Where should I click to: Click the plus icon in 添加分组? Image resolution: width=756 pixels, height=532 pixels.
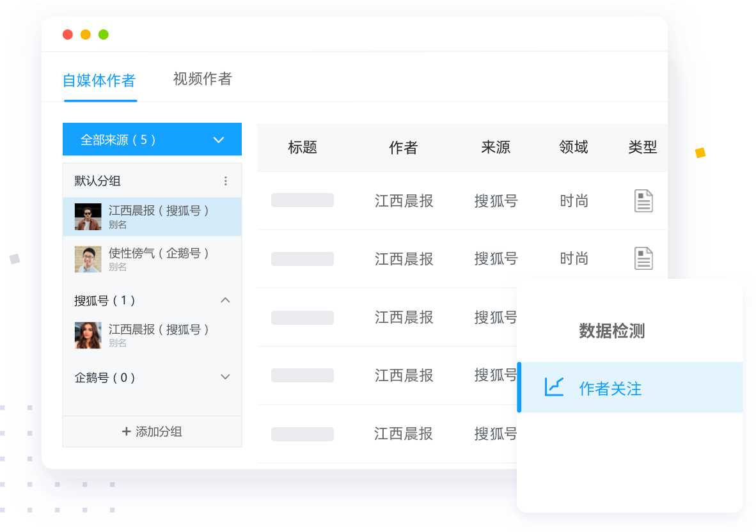pos(126,432)
